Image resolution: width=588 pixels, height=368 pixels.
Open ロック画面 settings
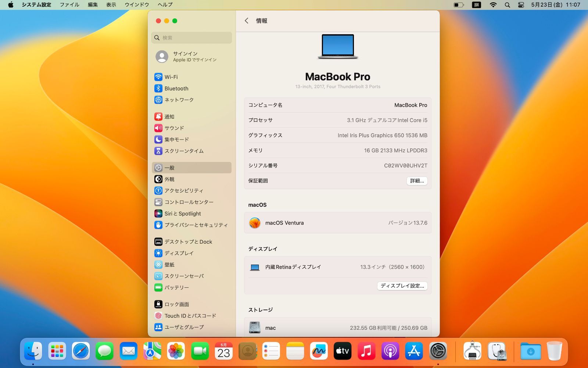pyautogui.click(x=191, y=304)
